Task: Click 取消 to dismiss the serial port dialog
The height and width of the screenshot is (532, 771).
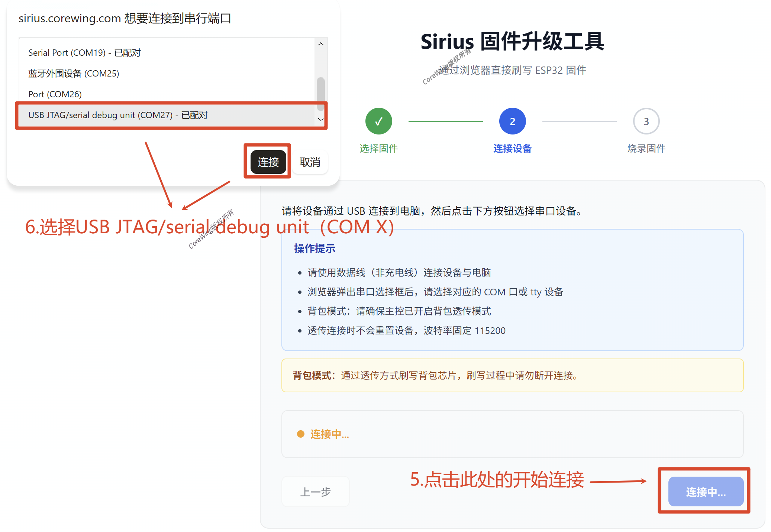Action: click(310, 162)
